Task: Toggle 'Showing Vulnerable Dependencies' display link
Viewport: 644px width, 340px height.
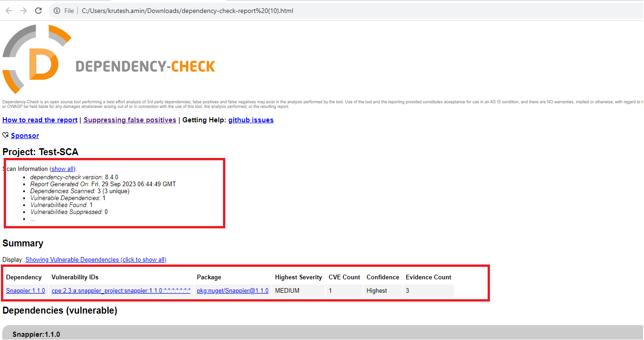Action: [96, 260]
